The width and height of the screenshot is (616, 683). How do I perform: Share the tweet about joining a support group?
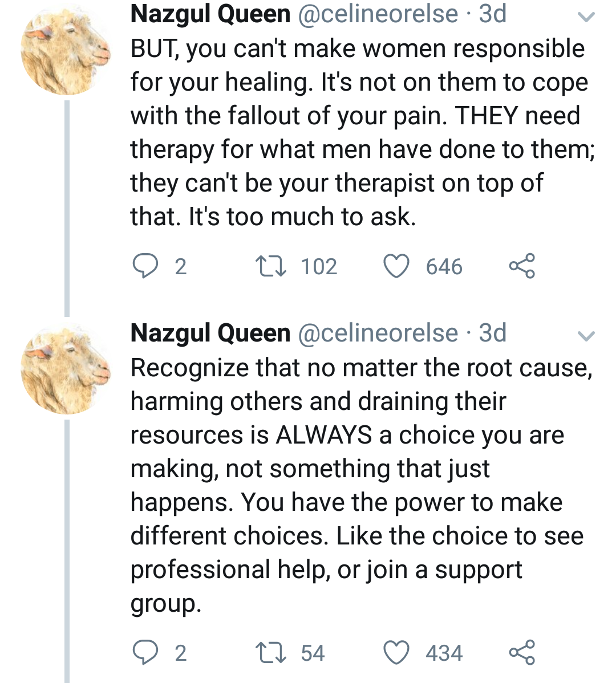(x=522, y=653)
